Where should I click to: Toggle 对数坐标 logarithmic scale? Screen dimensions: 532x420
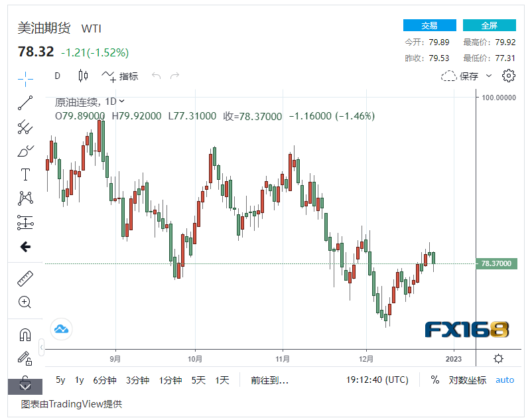(468, 380)
